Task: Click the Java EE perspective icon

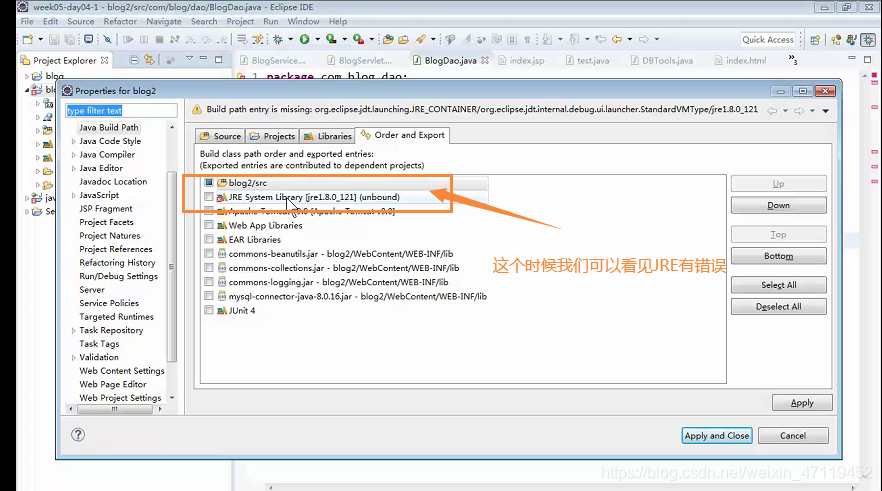Action: point(836,40)
